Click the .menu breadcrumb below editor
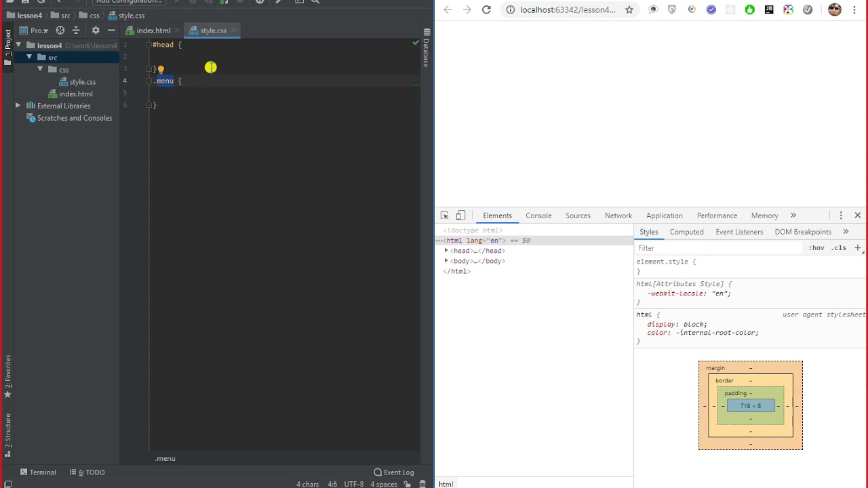Screen dimensions: 868x488 165,458
